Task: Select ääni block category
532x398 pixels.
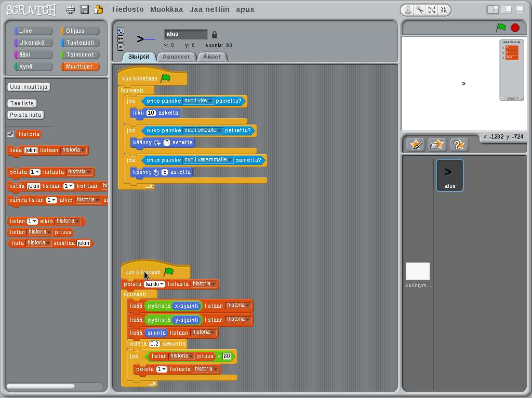Action: point(33,54)
